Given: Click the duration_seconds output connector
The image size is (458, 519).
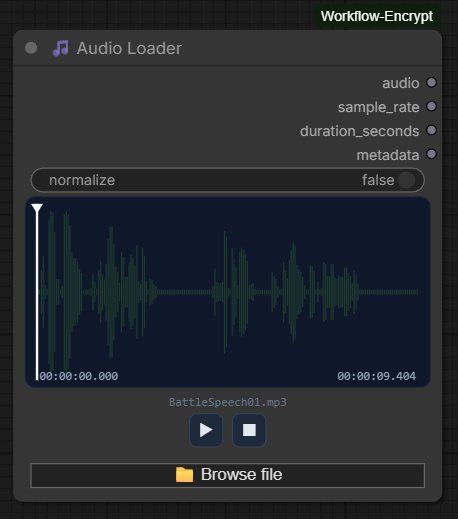Looking at the screenshot, I should (x=431, y=130).
